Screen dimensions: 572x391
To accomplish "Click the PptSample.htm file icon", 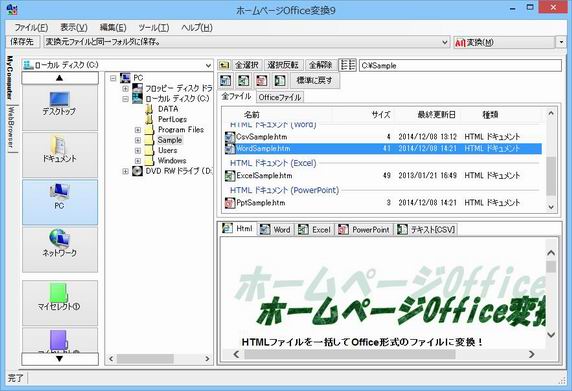I will (230, 202).
